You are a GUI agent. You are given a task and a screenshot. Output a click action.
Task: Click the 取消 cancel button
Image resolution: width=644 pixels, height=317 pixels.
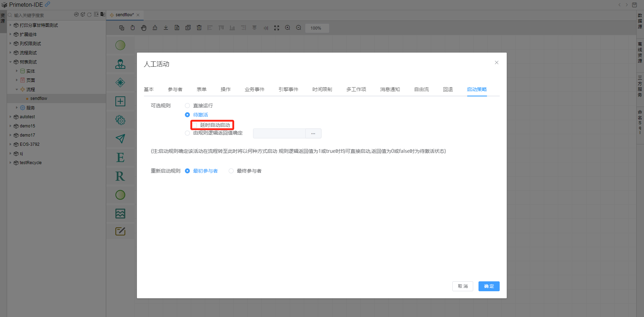click(x=462, y=286)
